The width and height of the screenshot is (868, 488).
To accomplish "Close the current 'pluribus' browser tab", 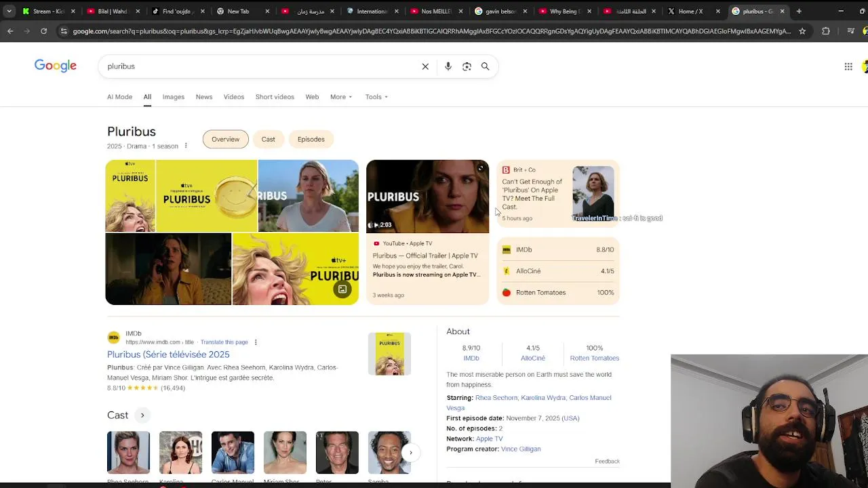I will [x=782, y=11].
